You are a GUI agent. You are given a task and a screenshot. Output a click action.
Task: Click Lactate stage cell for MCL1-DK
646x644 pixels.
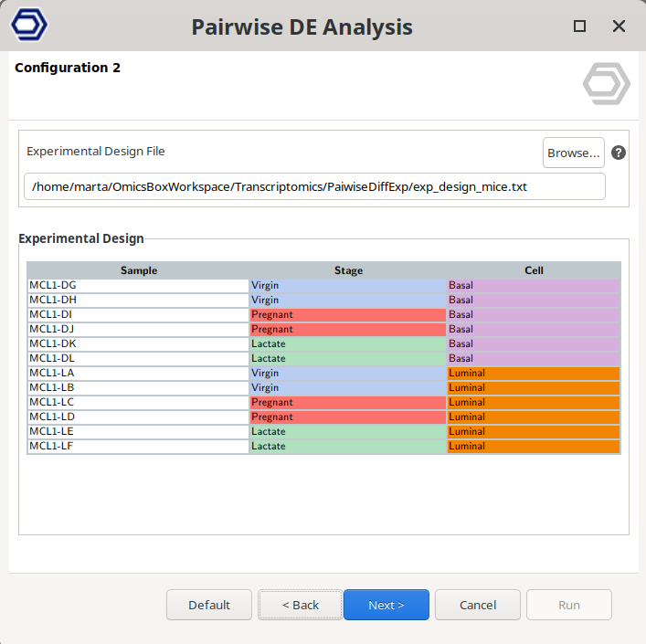coord(348,343)
